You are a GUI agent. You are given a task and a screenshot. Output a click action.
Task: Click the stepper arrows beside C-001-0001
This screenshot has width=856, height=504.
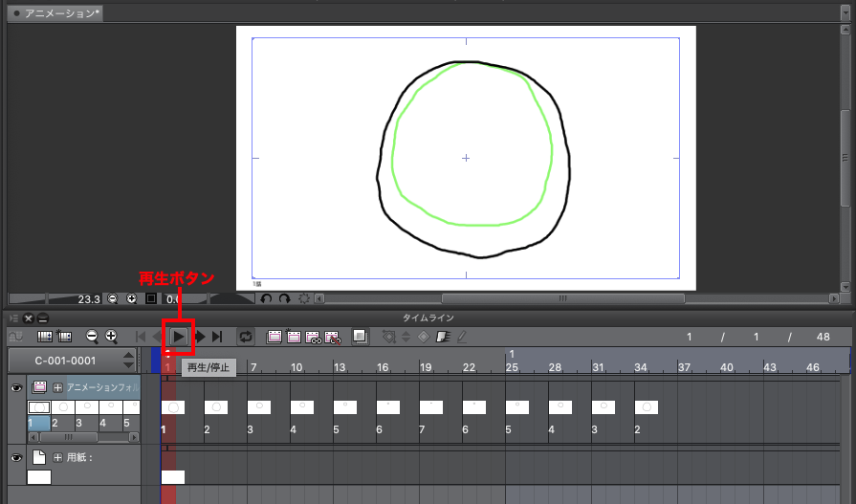(128, 361)
